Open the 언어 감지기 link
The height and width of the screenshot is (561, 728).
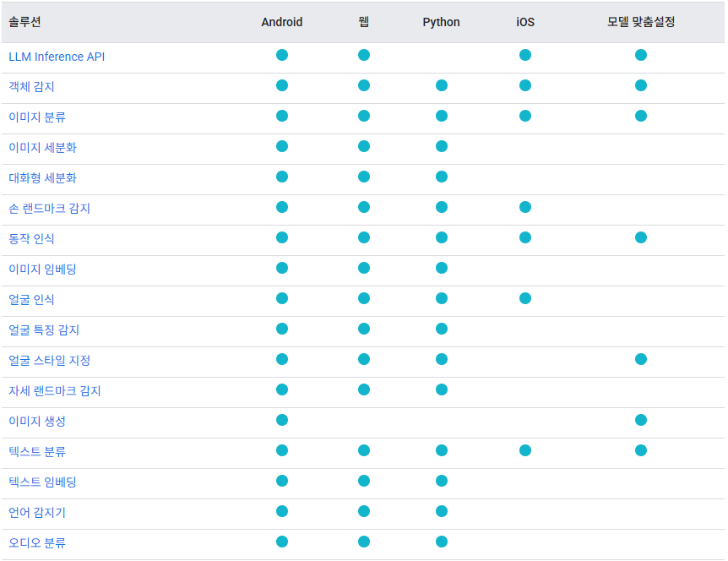37,513
